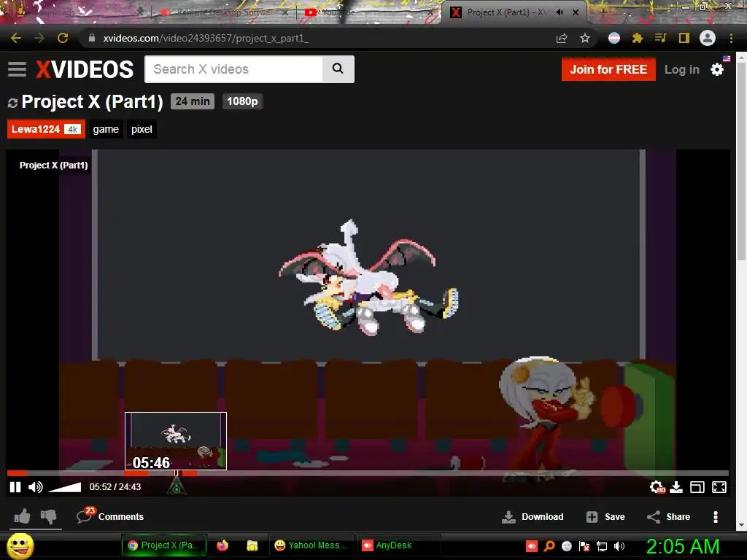Viewport: 747px width, 560px height.
Task: Select the pixel tag
Action: 142,129
